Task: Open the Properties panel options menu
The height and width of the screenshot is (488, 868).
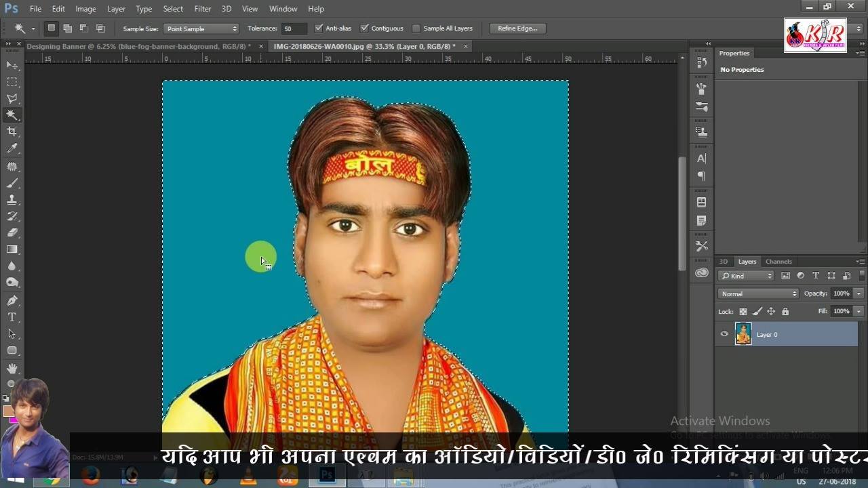Action: 861,53
